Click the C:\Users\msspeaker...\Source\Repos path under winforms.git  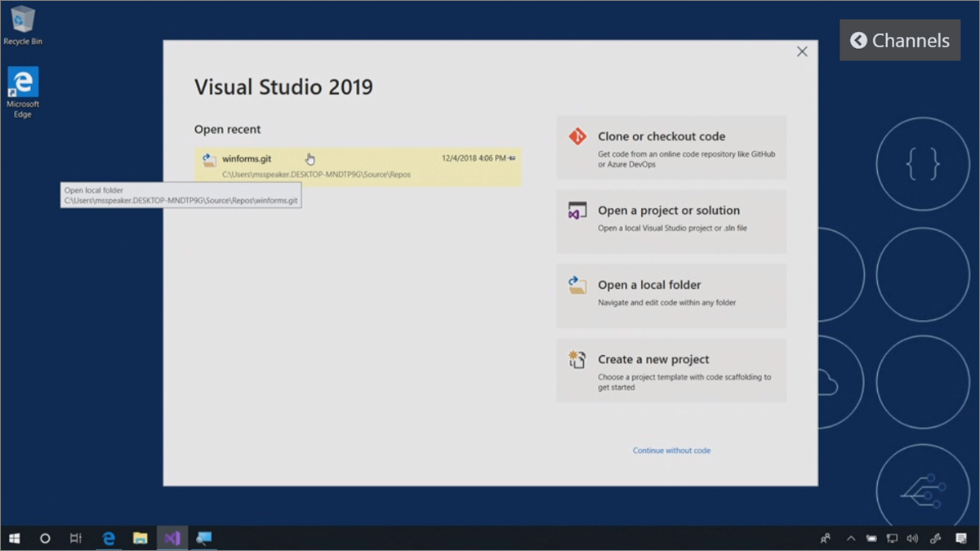[x=316, y=175]
